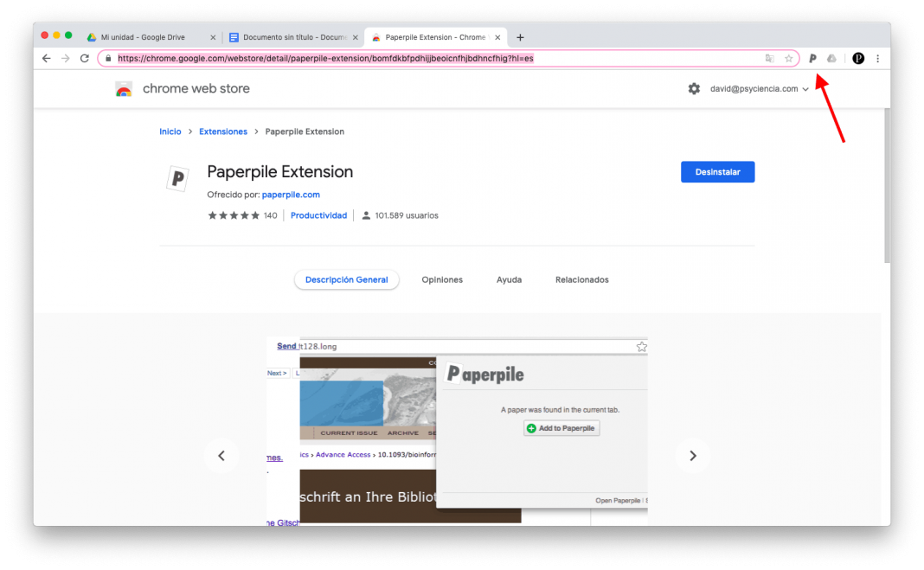Click the Desinstalar button
924x570 pixels.
click(718, 172)
